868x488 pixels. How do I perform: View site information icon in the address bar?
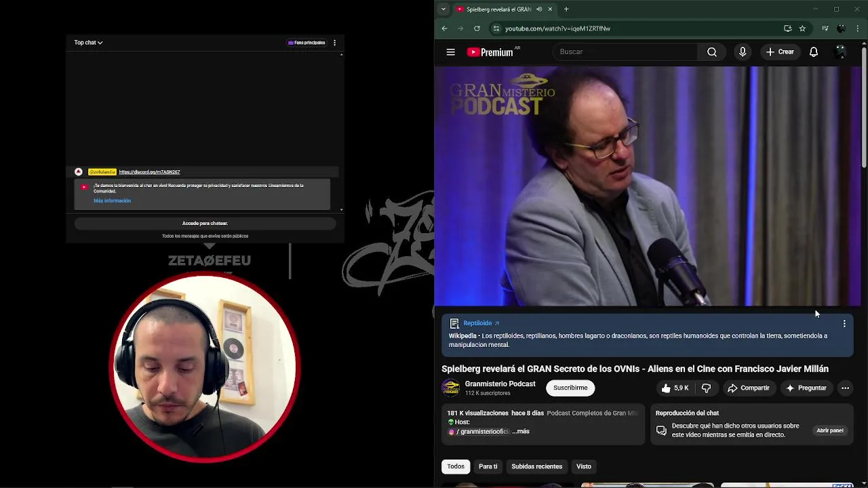pyautogui.click(x=496, y=28)
